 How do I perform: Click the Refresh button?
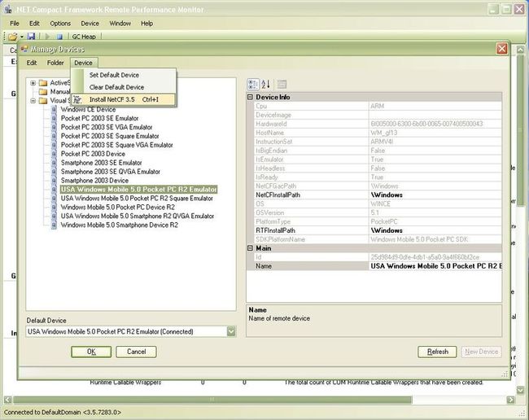coord(437,352)
